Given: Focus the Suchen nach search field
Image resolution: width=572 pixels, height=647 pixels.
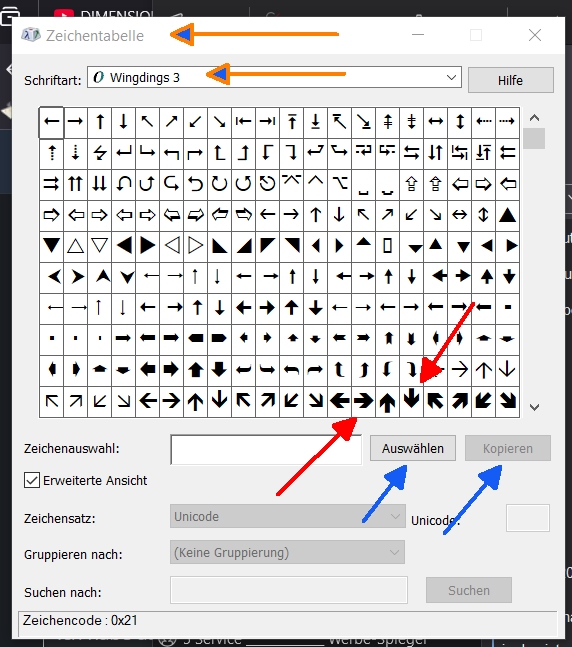Looking at the screenshot, I should [x=288, y=590].
